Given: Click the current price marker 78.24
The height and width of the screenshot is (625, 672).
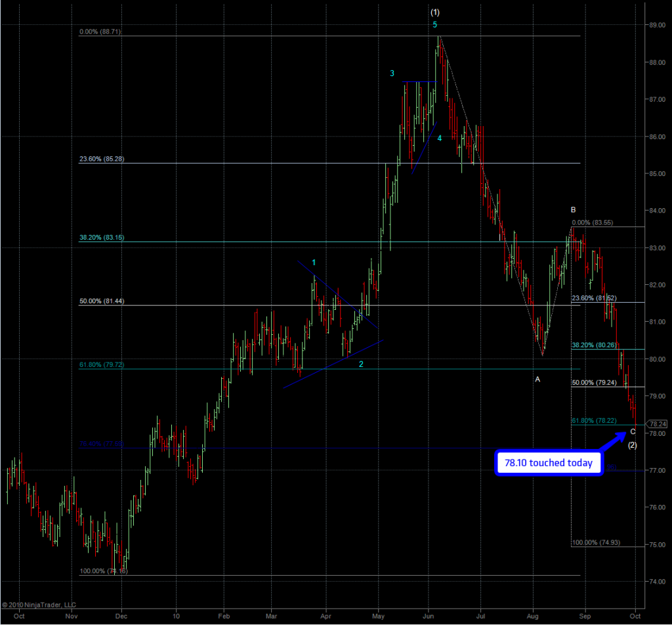Looking at the screenshot, I should click(x=659, y=424).
